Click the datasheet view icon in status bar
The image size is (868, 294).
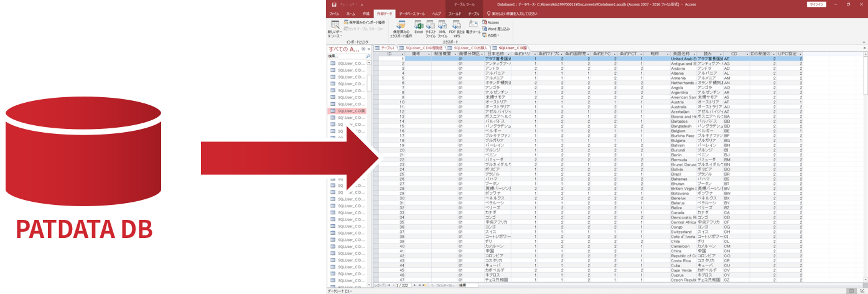[x=852, y=291]
